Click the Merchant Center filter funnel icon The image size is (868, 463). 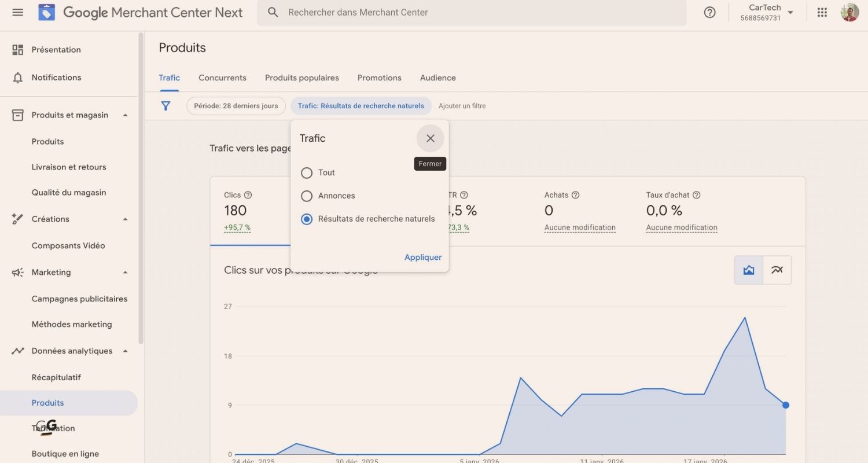(165, 106)
